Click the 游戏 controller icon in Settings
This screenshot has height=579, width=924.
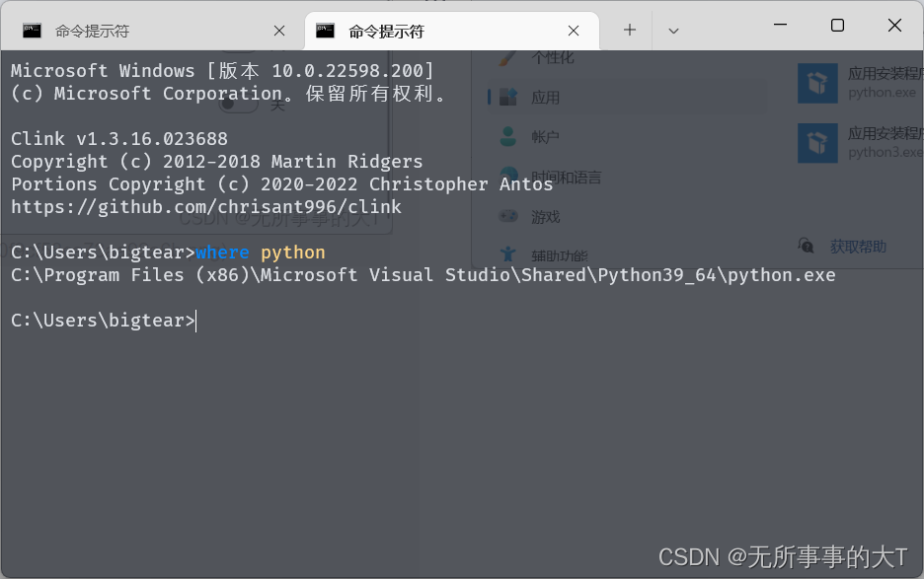508,216
